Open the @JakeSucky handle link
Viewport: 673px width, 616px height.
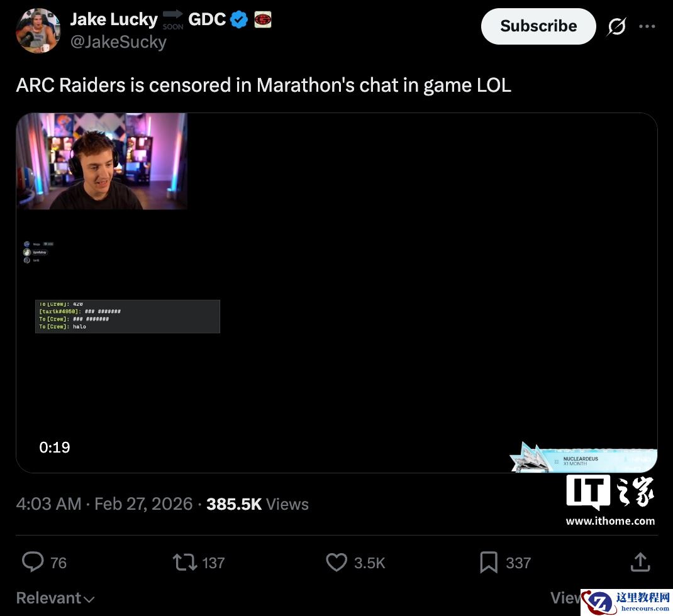(x=118, y=42)
